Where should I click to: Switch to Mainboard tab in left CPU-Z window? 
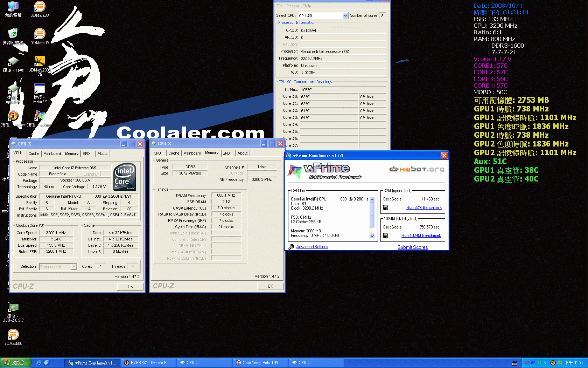(52, 154)
